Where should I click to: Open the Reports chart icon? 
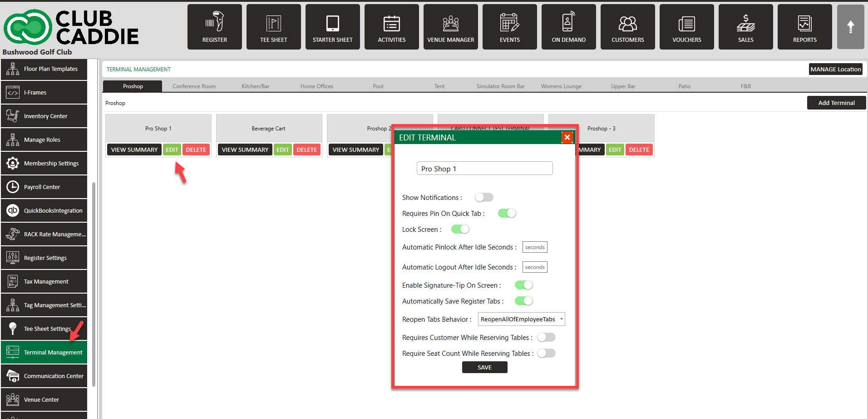tap(804, 23)
